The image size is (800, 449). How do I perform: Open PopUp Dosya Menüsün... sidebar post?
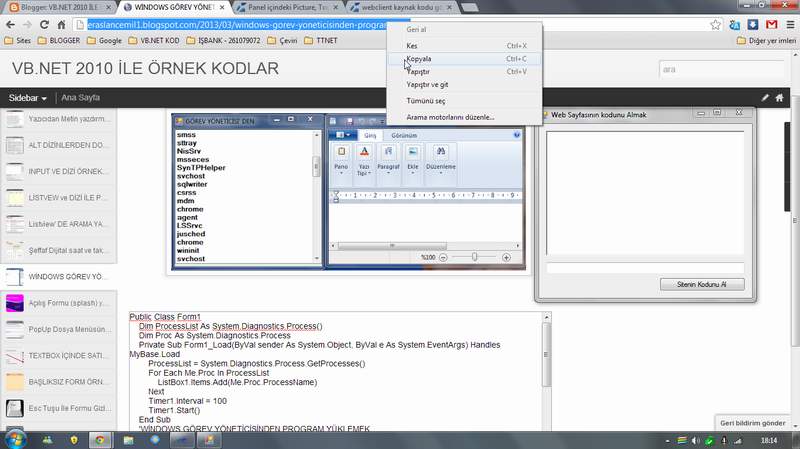[58, 329]
